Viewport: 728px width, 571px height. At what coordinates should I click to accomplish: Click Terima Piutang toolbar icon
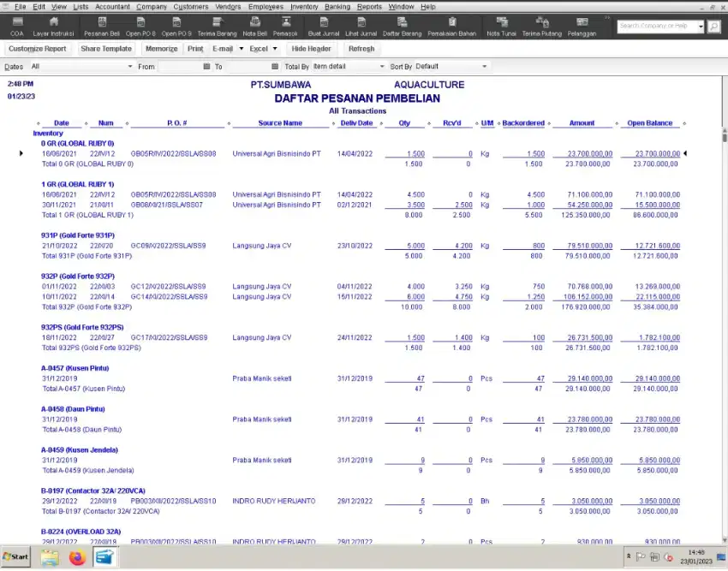pos(542,27)
